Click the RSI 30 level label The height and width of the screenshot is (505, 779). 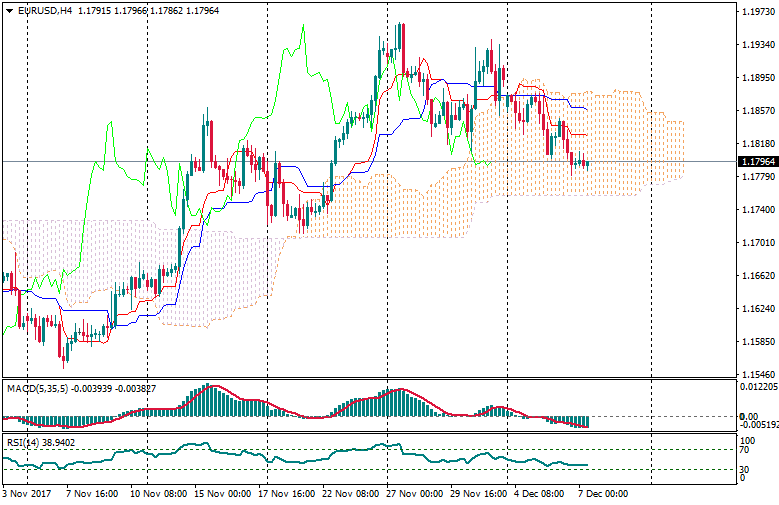[742, 467]
